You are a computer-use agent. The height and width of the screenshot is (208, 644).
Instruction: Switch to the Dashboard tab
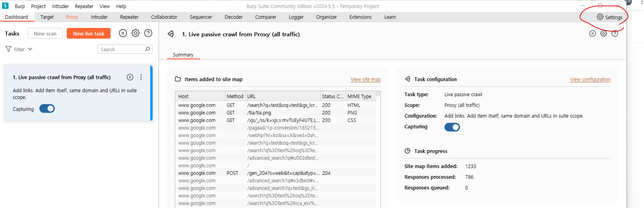[16, 17]
